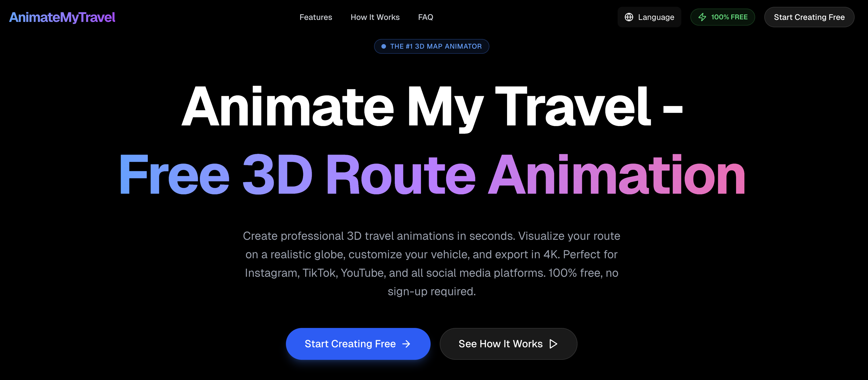Image resolution: width=868 pixels, height=380 pixels.
Task: Navigate to the FAQ section
Action: tap(425, 17)
